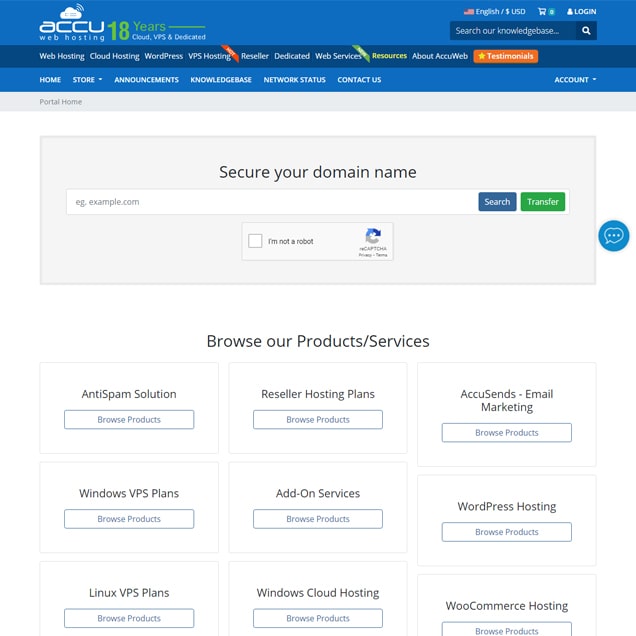The width and height of the screenshot is (636, 636).
Task: Click the green Transfer button
Action: (x=543, y=202)
